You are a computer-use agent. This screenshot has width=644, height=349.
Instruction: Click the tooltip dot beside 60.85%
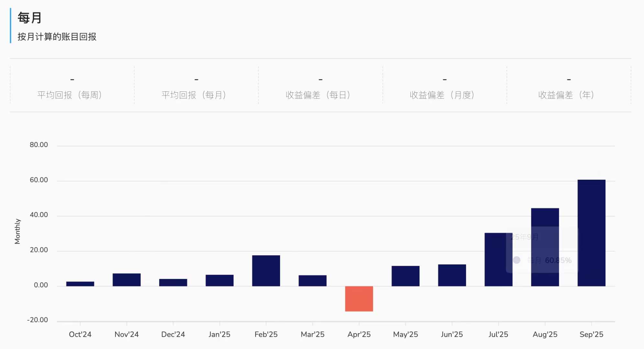click(x=517, y=260)
